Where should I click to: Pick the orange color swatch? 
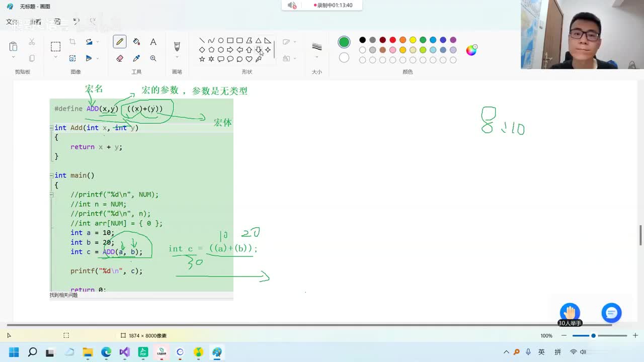tap(403, 40)
